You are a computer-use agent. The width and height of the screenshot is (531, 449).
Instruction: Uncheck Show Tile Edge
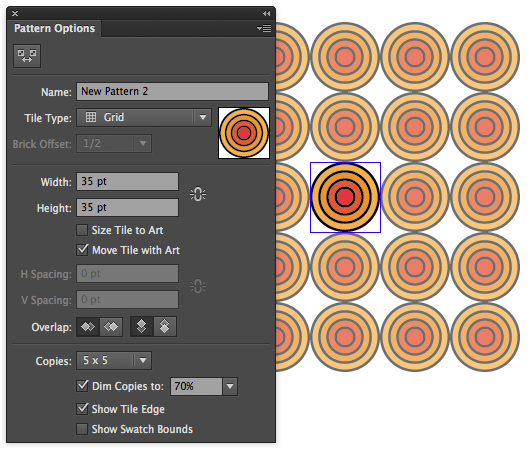(x=82, y=409)
